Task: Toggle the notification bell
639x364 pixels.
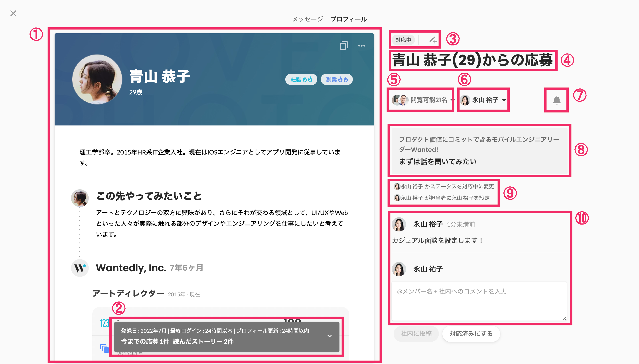Action: [556, 100]
